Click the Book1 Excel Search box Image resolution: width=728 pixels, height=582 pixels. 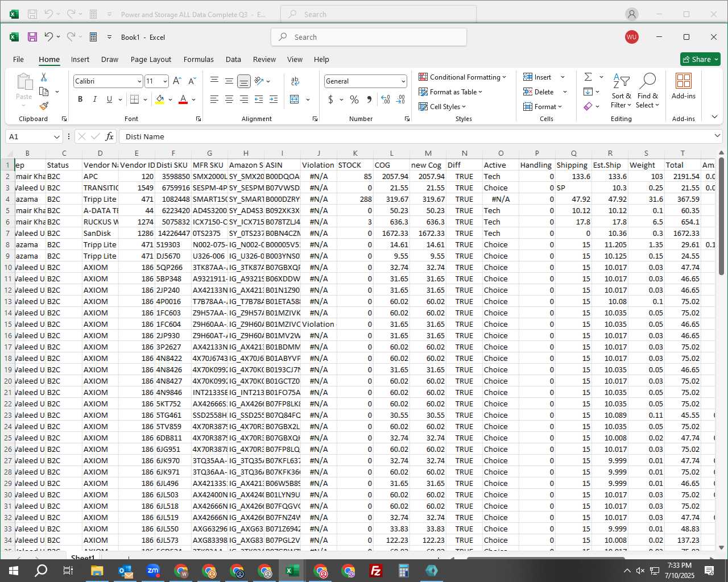coord(369,37)
